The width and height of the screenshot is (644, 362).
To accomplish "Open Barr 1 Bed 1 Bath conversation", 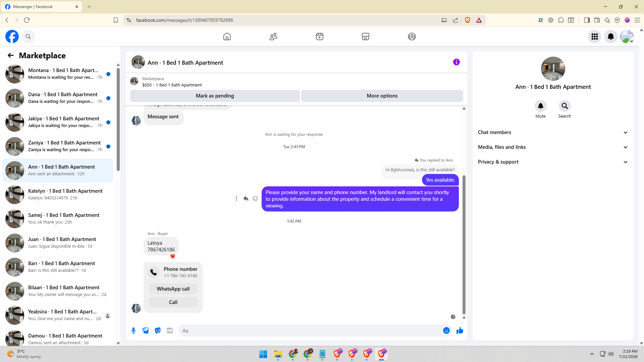I will 58,267.
